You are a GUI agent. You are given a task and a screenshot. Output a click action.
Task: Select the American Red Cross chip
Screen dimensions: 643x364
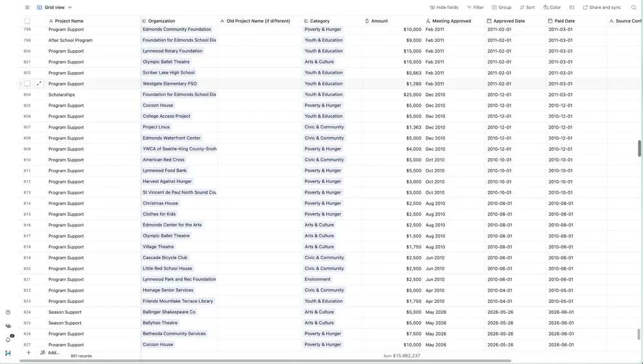coord(163,159)
